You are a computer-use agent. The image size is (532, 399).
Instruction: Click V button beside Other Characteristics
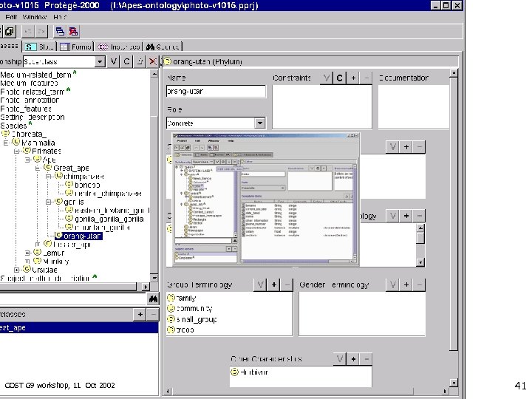click(x=340, y=359)
